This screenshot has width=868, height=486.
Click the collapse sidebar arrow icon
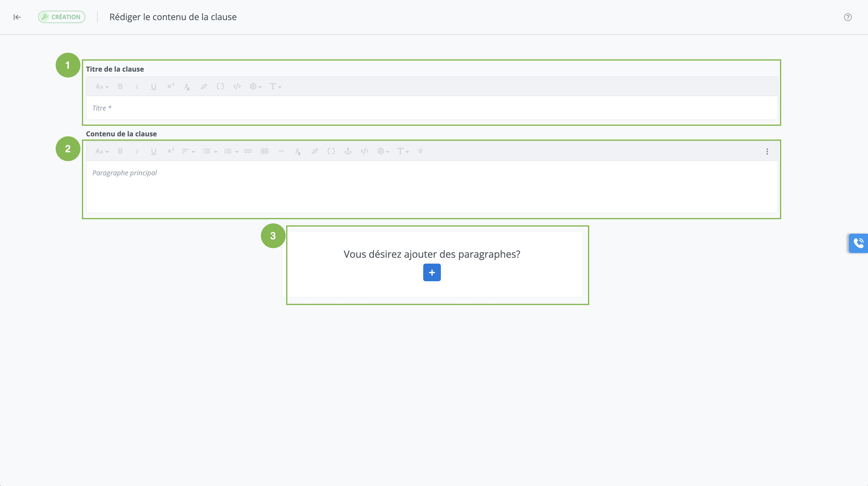click(17, 17)
